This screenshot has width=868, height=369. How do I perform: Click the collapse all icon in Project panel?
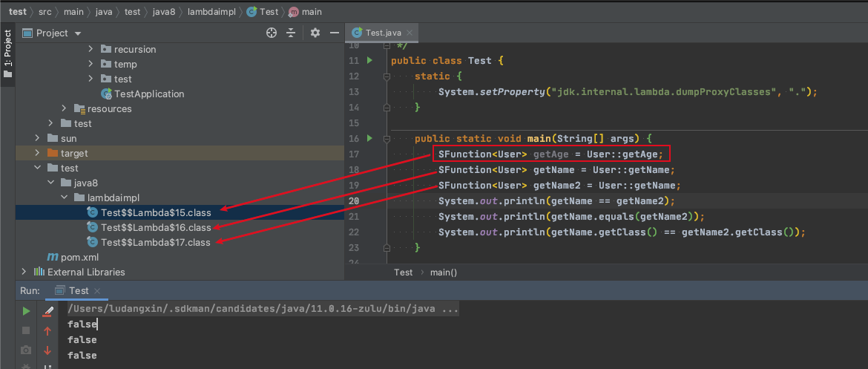pyautogui.click(x=291, y=33)
